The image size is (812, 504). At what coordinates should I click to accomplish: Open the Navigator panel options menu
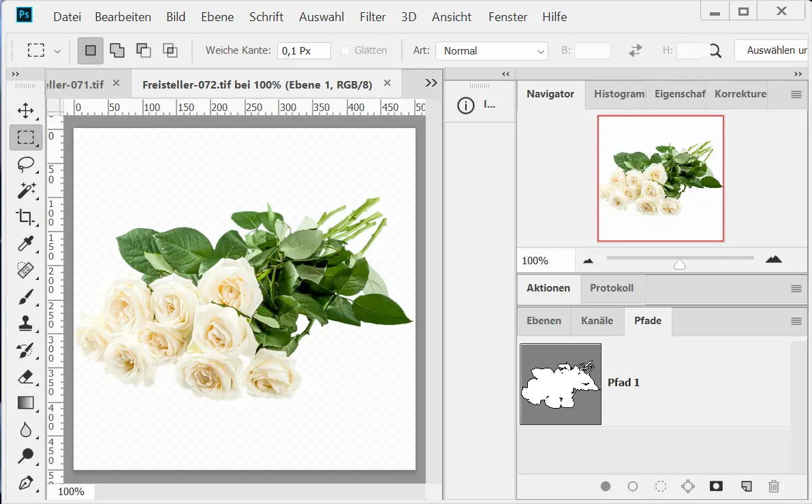(x=796, y=95)
